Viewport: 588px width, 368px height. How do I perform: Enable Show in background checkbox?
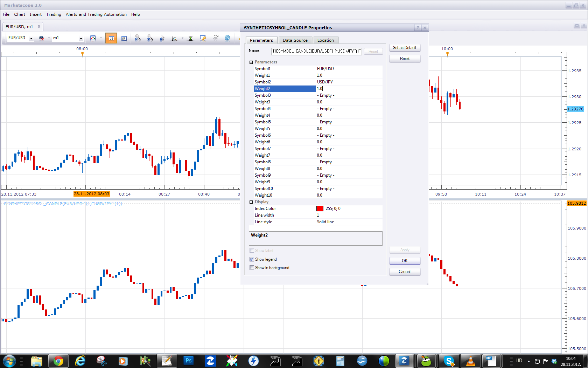pyautogui.click(x=252, y=268)
